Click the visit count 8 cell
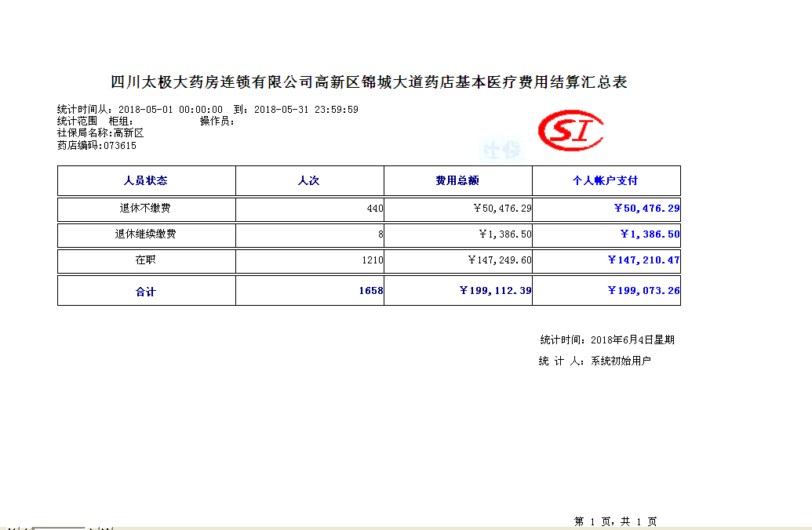Image resolution: width=812 pixels, height=530 pixels. tap(309, 234)
